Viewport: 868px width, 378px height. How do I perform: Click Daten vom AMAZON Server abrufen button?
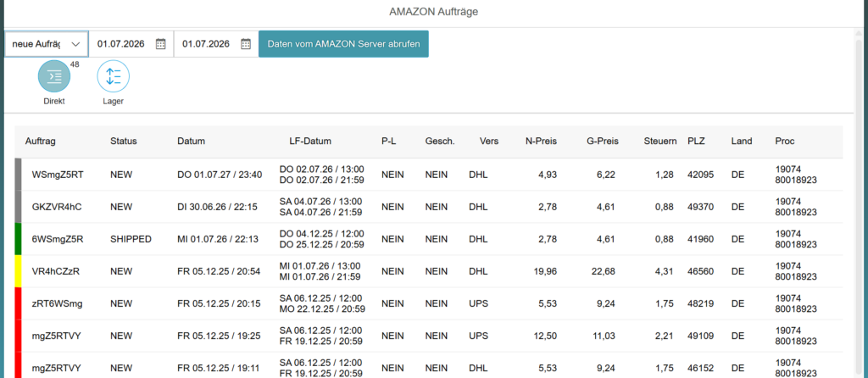[x=343, y=44]
